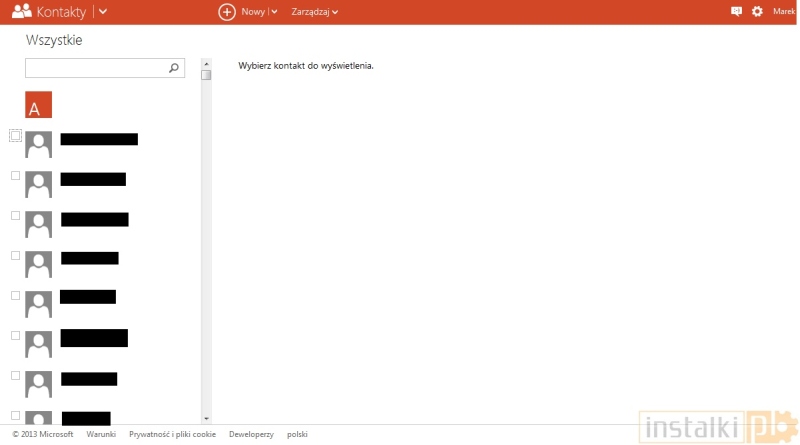Tick the checkbox of the third contact
The width and height of the screenshot is (800, 445).
pos(15,215)
